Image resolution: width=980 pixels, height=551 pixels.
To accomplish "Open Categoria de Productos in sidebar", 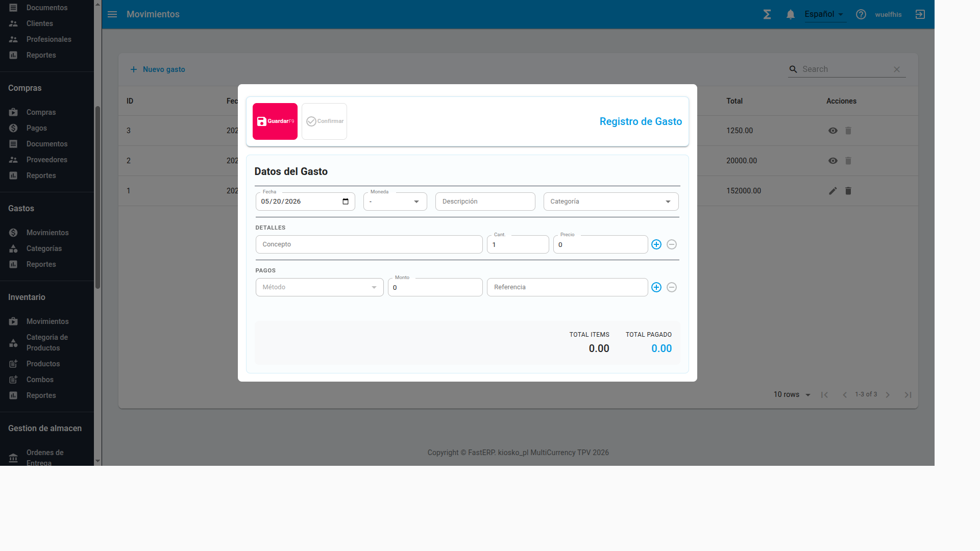I will point(47,342).
